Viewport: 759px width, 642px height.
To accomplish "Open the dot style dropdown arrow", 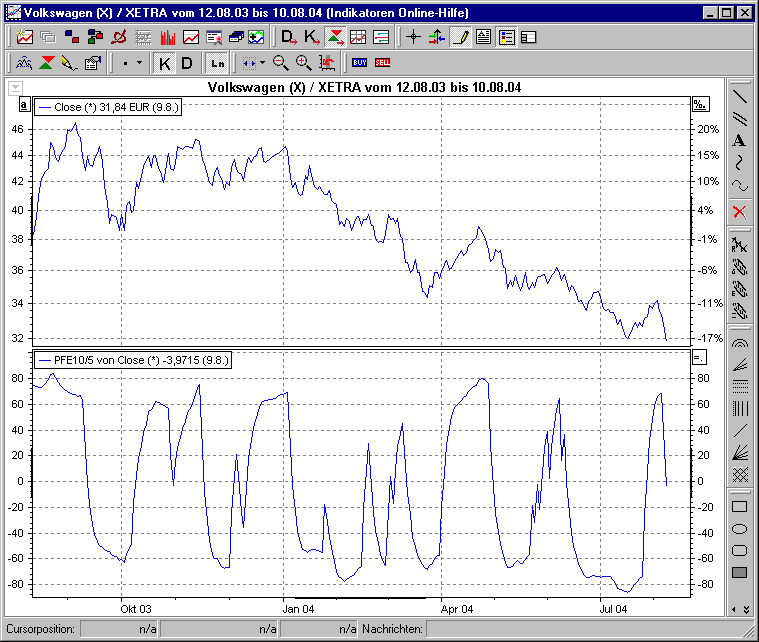I will (x=139, y=63).
